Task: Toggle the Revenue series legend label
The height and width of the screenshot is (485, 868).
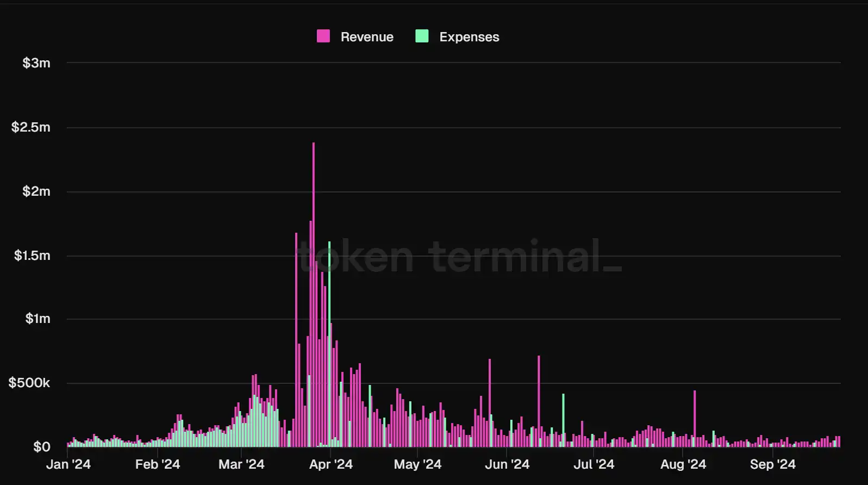Action: click(367, 37)
